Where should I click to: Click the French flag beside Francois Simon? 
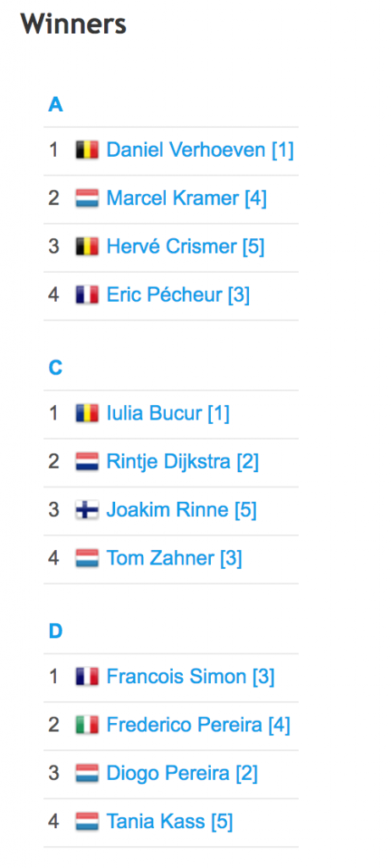pos(87,676)
